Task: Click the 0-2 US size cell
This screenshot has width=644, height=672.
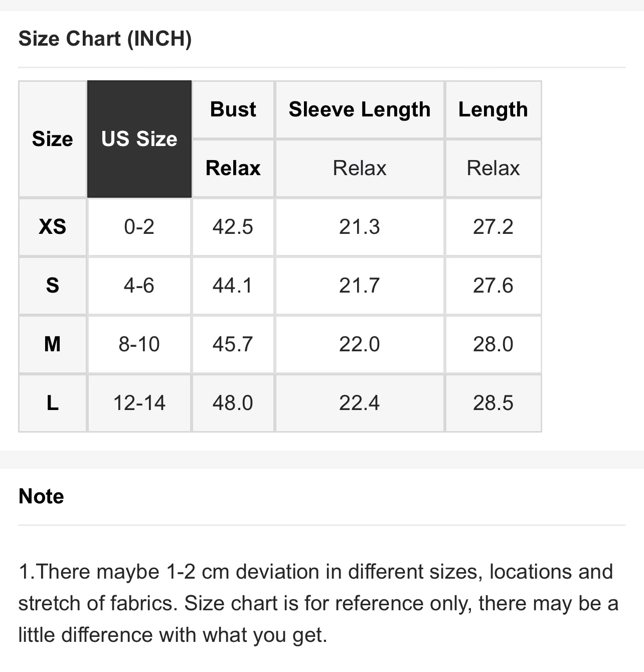Action: click(139, 227)
